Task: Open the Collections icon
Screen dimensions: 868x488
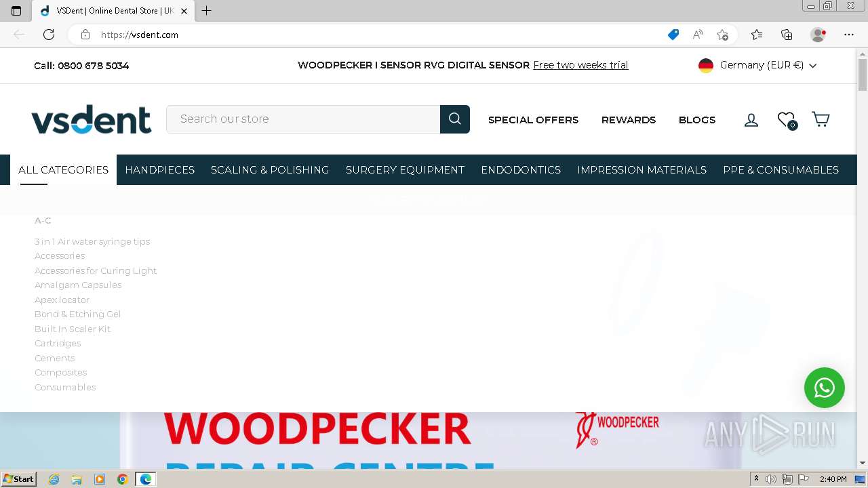Action: [787, 35]
